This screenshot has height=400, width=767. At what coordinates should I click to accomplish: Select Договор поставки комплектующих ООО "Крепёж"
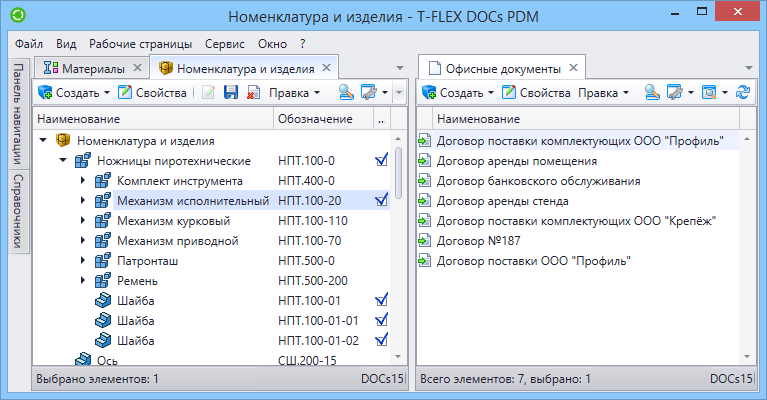576,221
